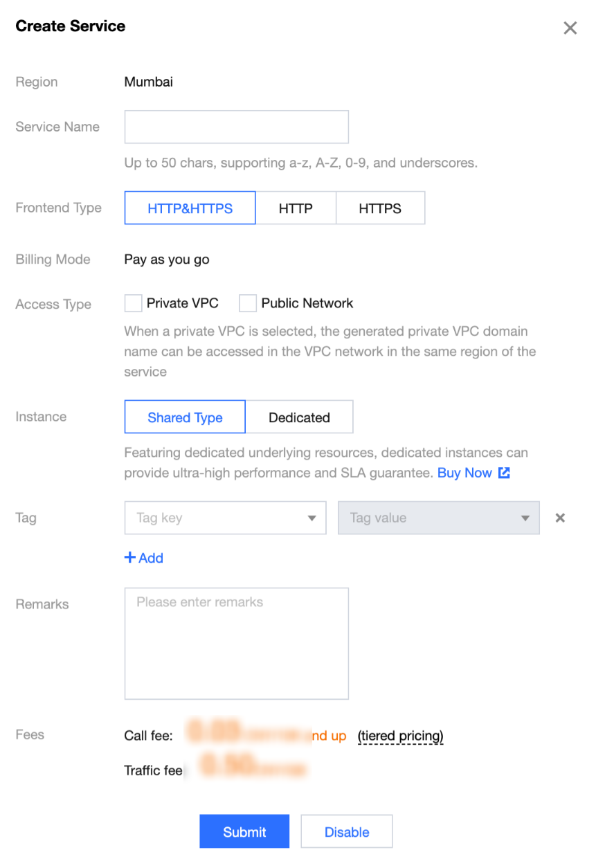The width and height of the screenshot is (596, 868).
Task: Switch frontend type to HTTPS
Action: pos(380,208)
